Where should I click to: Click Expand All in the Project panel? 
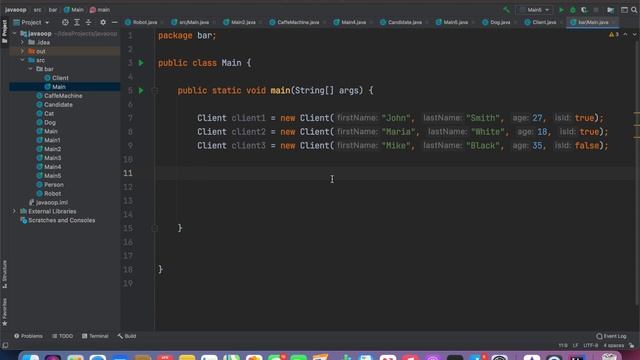tap(77, 22)
